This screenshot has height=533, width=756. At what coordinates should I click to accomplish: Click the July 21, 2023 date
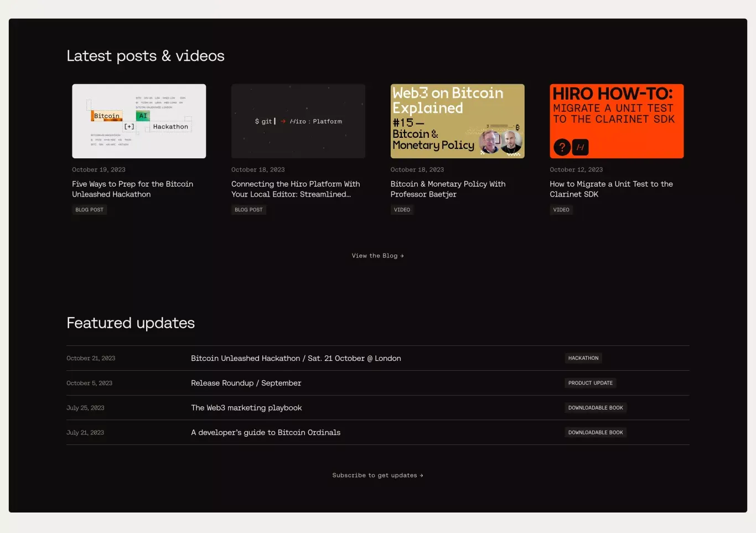(x=85, y=433)
